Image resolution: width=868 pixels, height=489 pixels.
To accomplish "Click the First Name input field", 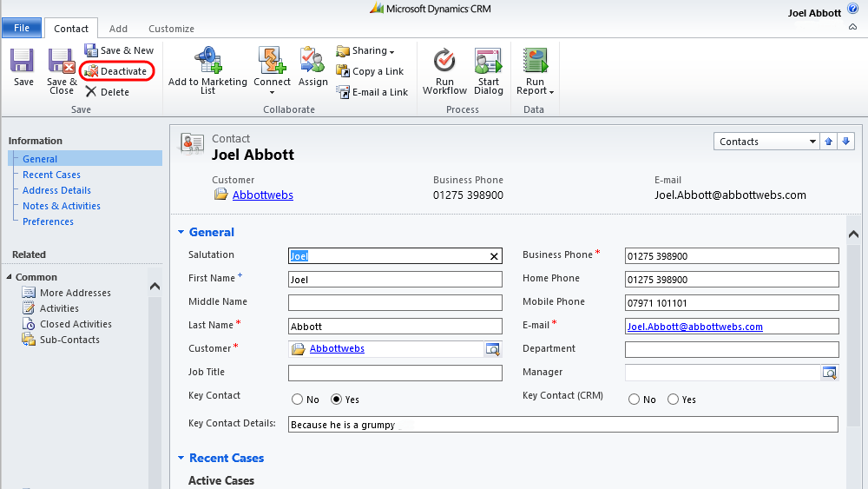I will click(x=395, y=279).
